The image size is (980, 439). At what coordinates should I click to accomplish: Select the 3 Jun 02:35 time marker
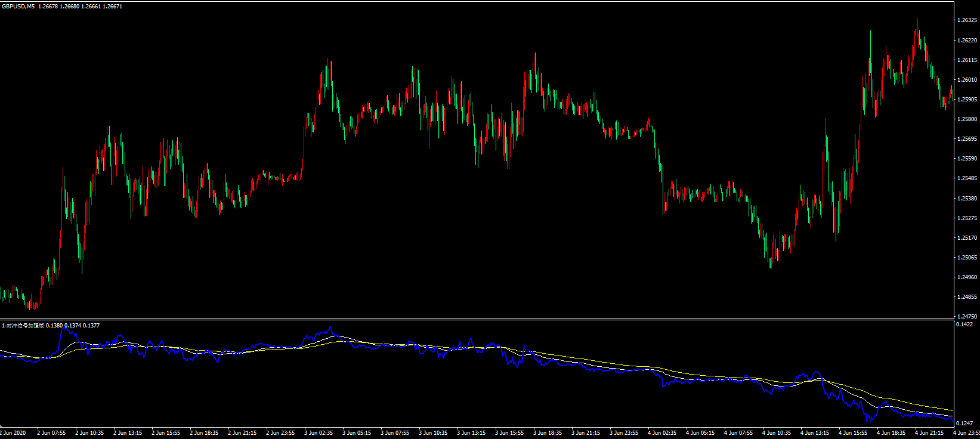pyautogui.click(x=319, y=433)
